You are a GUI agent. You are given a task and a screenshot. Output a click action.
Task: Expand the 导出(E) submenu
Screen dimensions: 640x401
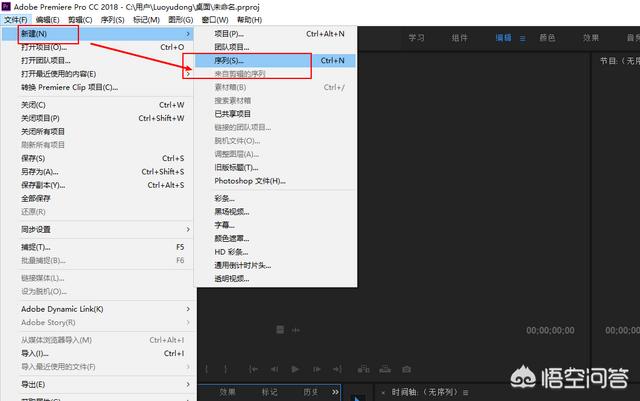click(188, 385)
